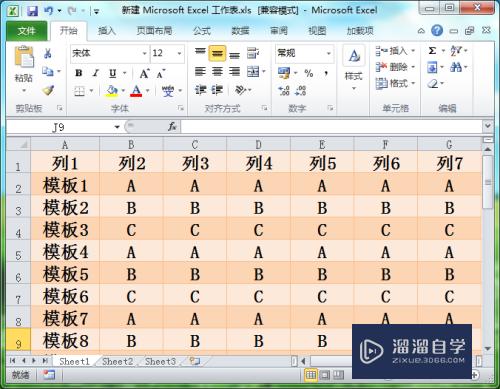500x389 pixels.
Task: Expand the formula bar
Action: point(488,126)
